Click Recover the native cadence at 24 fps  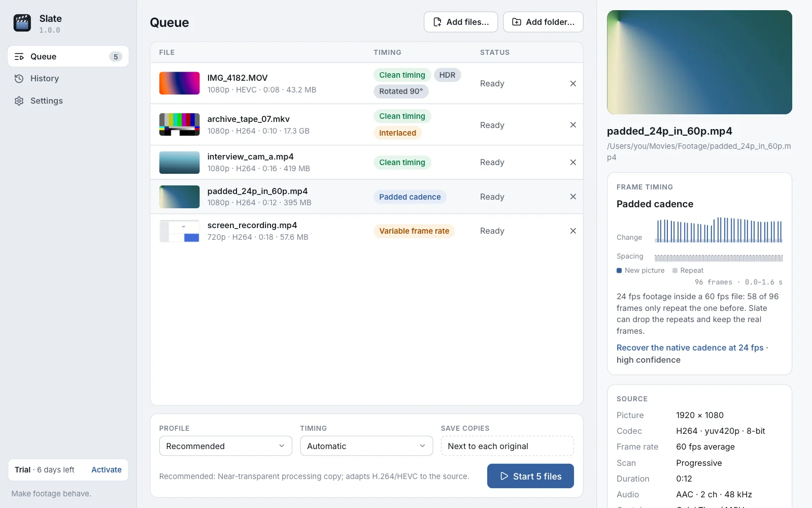(690, 347)
